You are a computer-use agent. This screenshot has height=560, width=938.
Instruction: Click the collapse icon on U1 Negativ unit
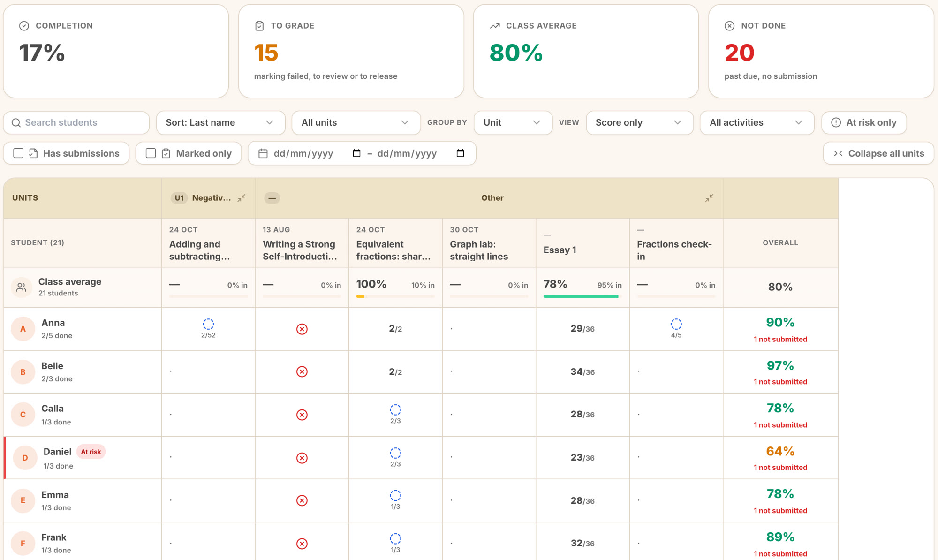click(x=242, y=198)
